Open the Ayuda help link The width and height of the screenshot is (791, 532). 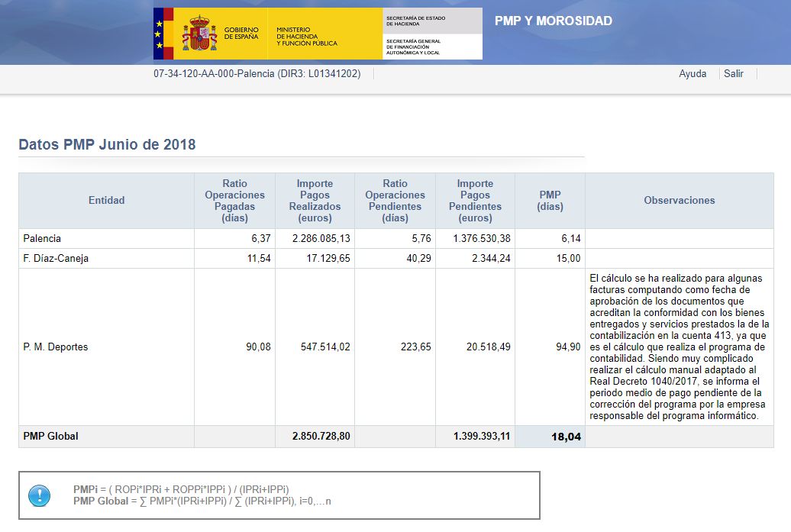click(x=693, y=74)
